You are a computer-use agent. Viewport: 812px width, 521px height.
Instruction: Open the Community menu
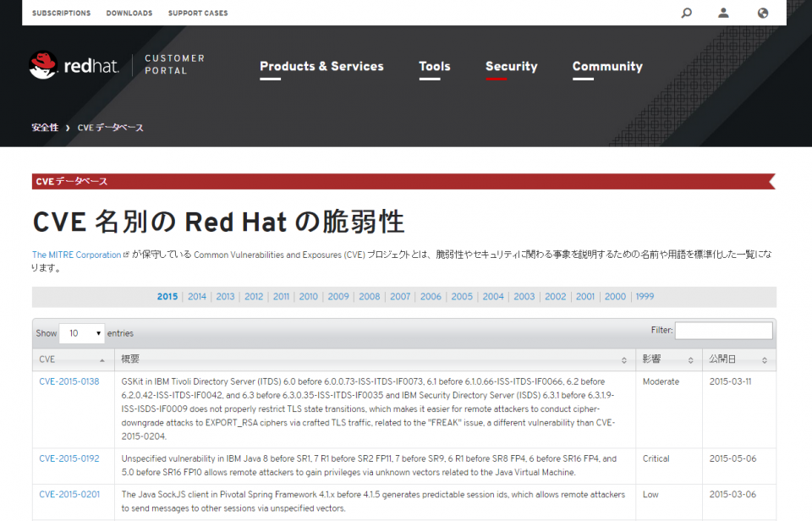click(607, 67)
